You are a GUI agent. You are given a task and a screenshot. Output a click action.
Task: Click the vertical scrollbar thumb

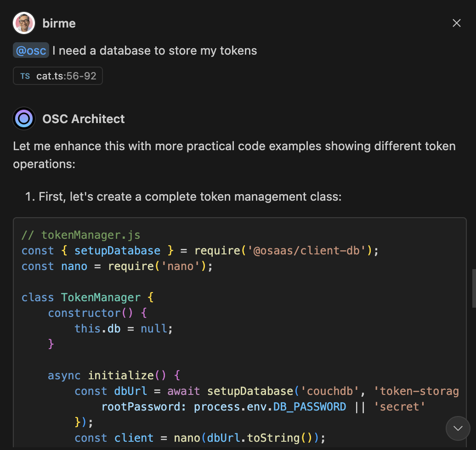pos(473,288)
